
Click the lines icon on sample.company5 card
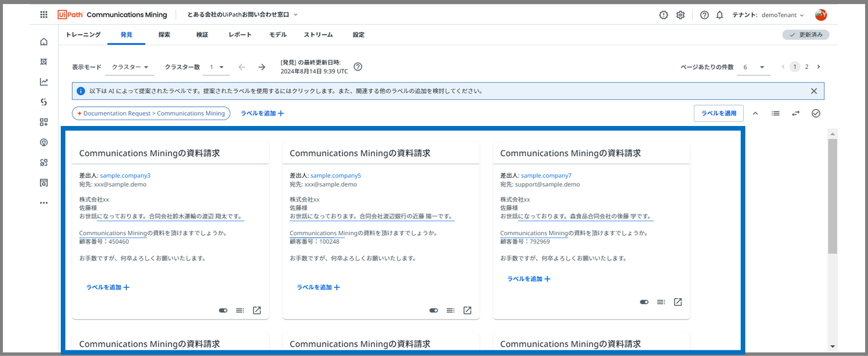(x=451, y=310)
